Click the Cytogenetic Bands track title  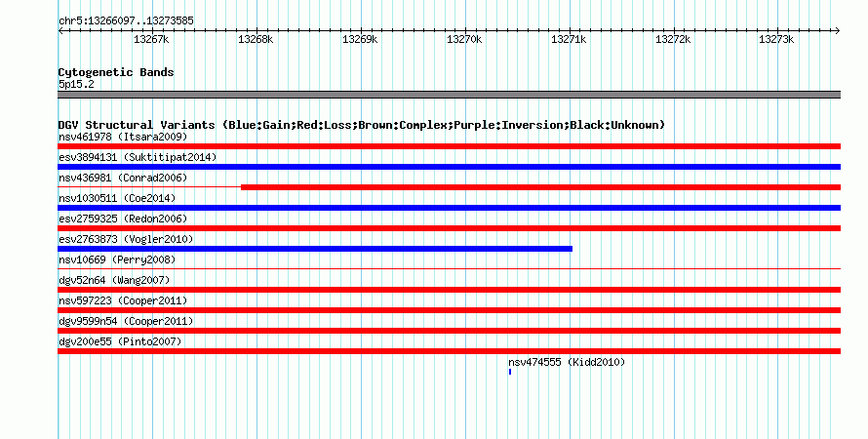coord(116,72)
